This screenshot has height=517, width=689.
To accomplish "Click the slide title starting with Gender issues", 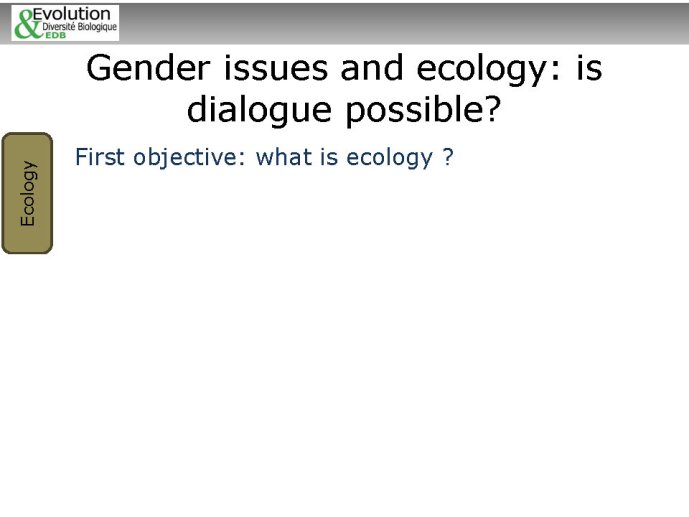I will (344, 89).
